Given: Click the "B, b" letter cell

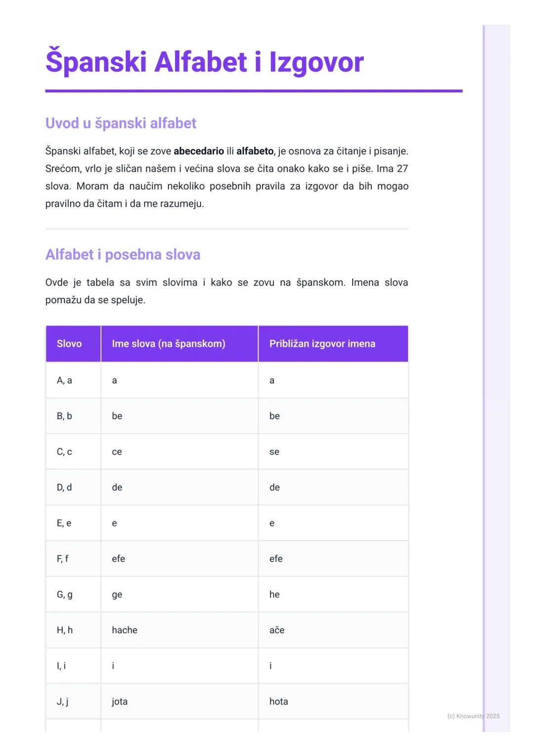Looking at the screenshot, I should [64, 416].
